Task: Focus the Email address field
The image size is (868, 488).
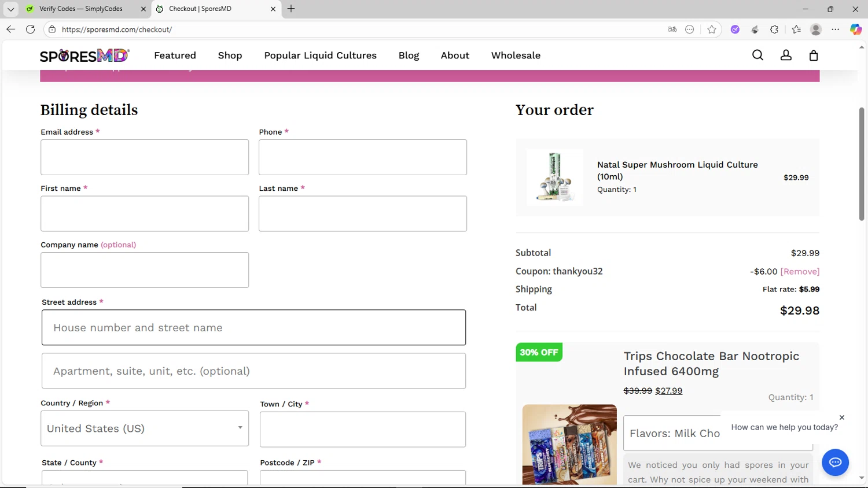Action: [145, 157]
